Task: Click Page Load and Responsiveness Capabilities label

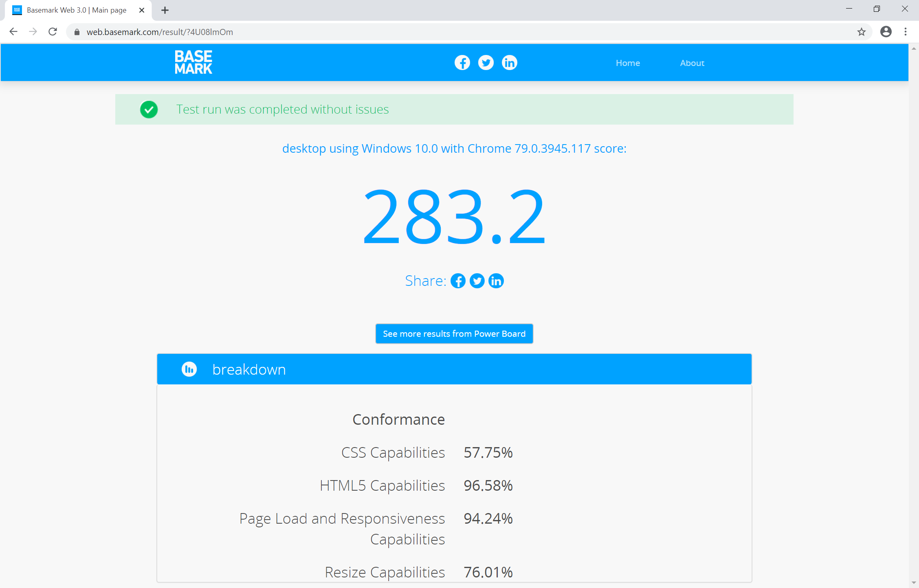Action: pos(342,529)
